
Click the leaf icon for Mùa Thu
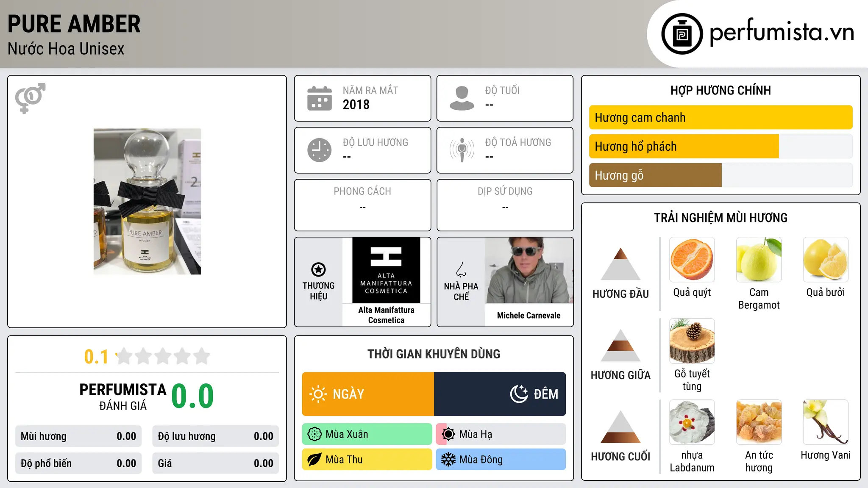coord(314,460)
